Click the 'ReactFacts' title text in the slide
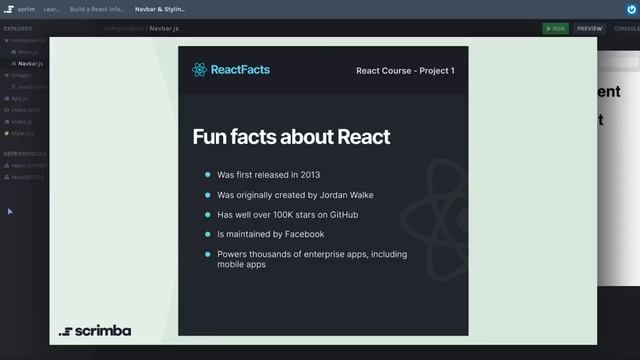This screenshot has height=360, width=640. (240, 70)
